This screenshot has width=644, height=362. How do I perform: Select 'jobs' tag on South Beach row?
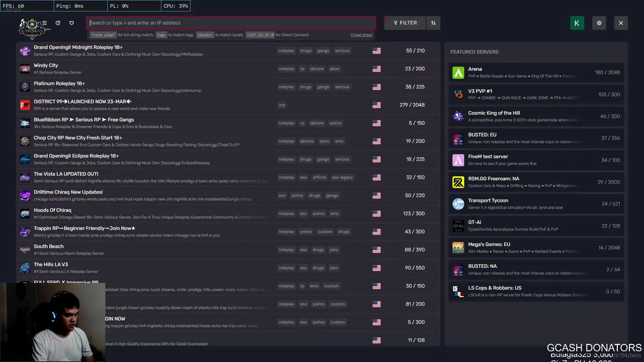coord(334,250)
